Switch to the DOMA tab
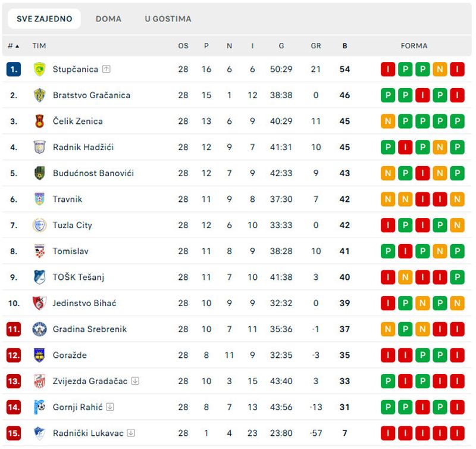476x449 pixels. tap(108, 19)
